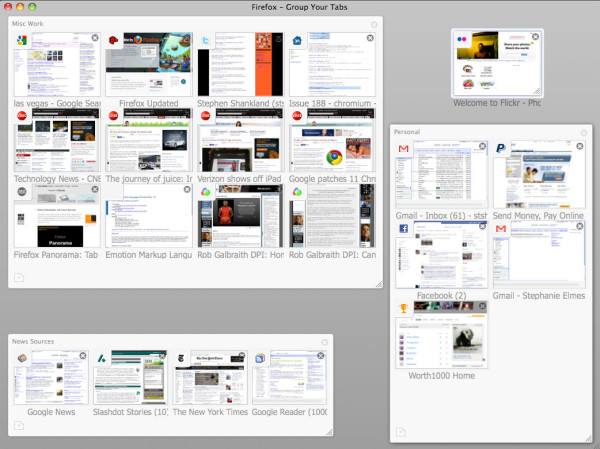Close the Firefox Updated tab thumbnail

tap(185, 38)
